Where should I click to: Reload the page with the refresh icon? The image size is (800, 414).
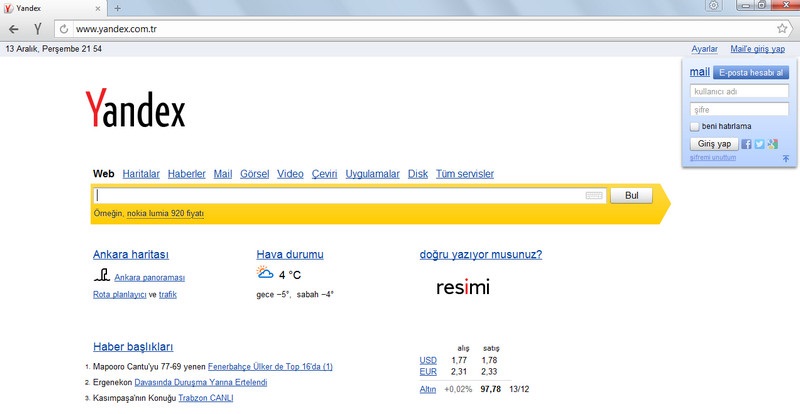pyautogui.click(x=64, y=29)
